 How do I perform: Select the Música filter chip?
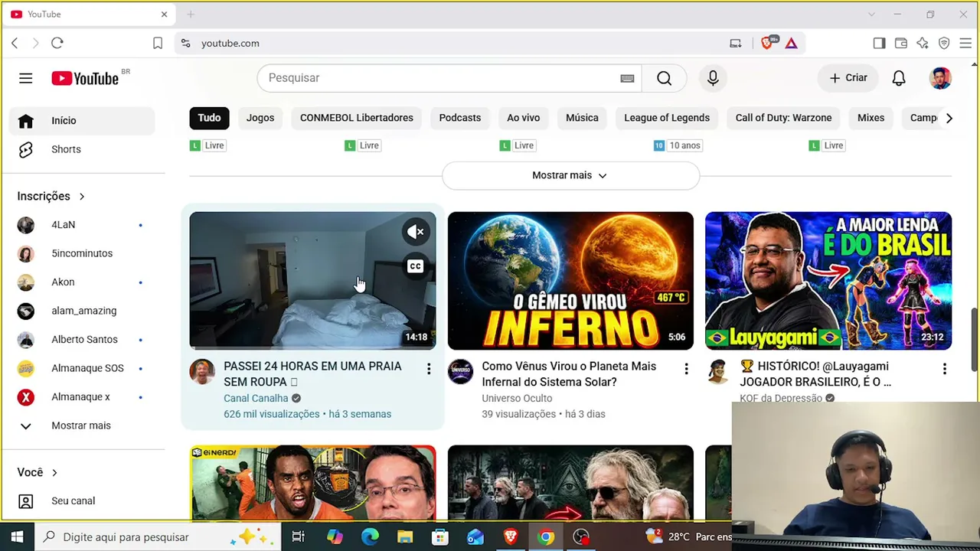pos(582,118)
